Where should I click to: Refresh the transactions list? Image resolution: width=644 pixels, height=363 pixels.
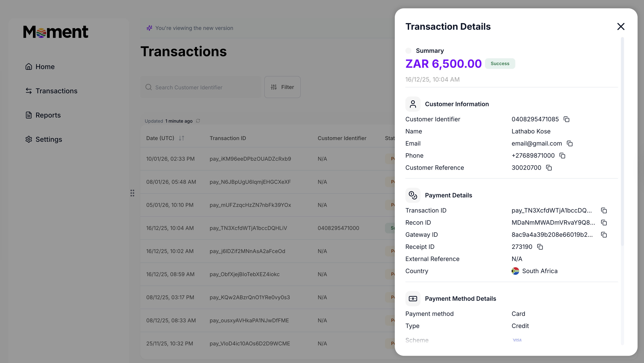198,121
